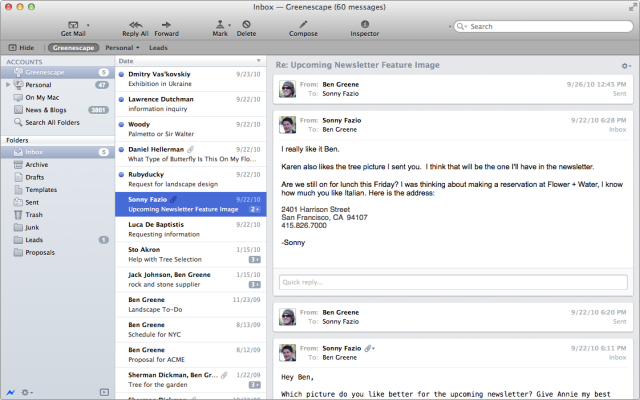Click the activity indicator icon in sidebar footer
This screenshot has height=400, width=640.
click(11, 392)
